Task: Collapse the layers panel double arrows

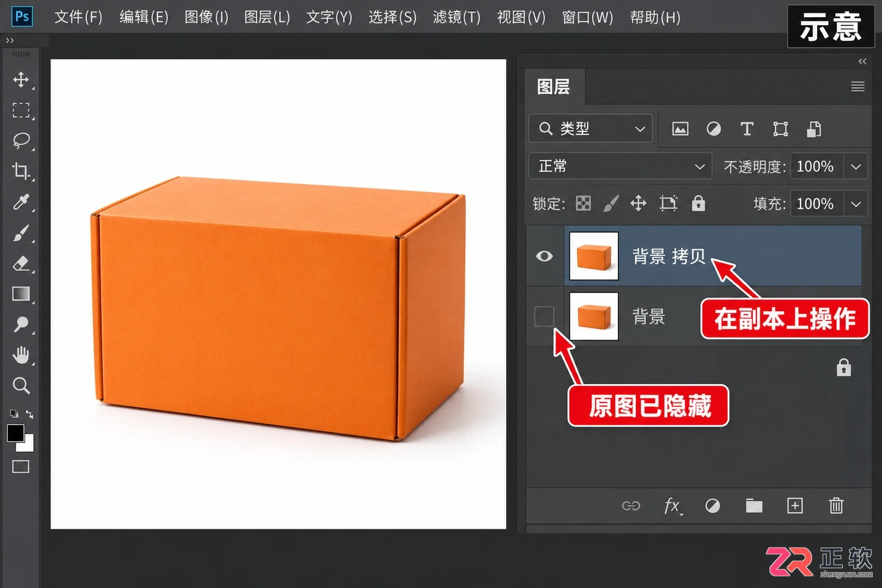Action: pyautogui.click(x=862, y=61)
